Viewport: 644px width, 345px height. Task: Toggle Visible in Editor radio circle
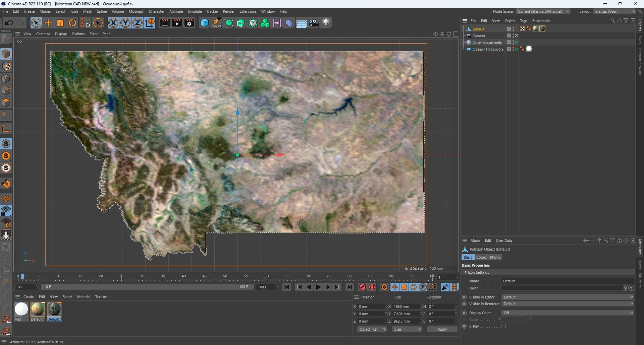pyautogui.click(x=464, y=297)
